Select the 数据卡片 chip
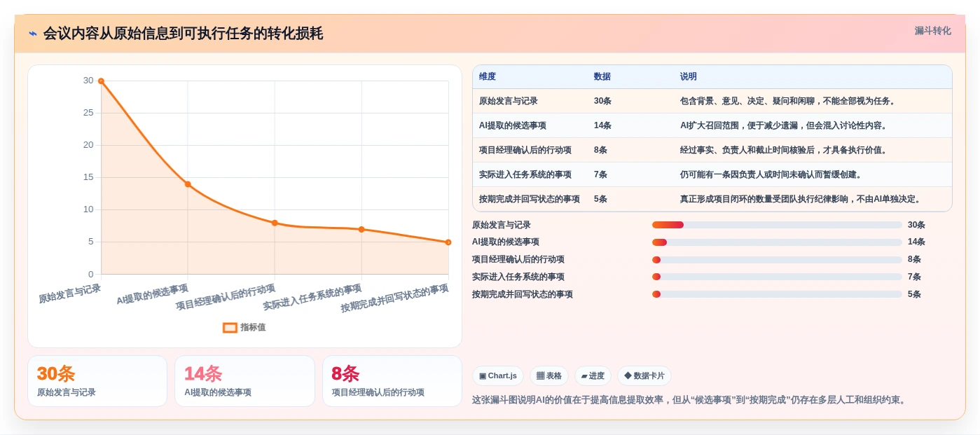Viewport: 980px width, 435px height. (x=644, y=376)
